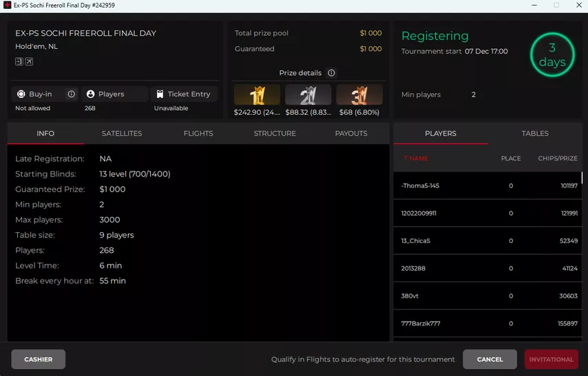Click the Buy-in info icon
This screenshot has height=376, width=588.
pyautogui.click(x=71, y=94)
